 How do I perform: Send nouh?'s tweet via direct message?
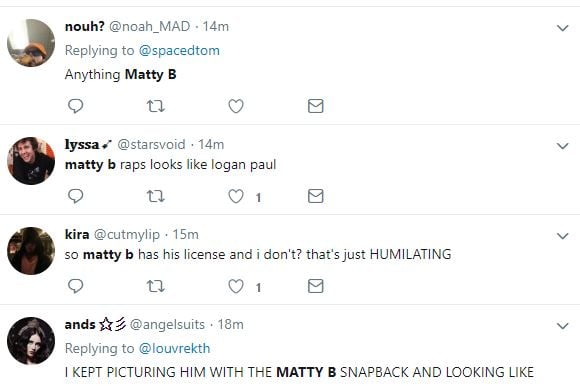(x=316, y=106)
